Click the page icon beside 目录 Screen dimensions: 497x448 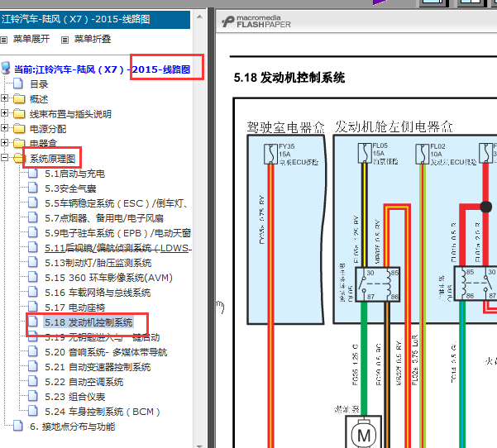tap(18, 83)
